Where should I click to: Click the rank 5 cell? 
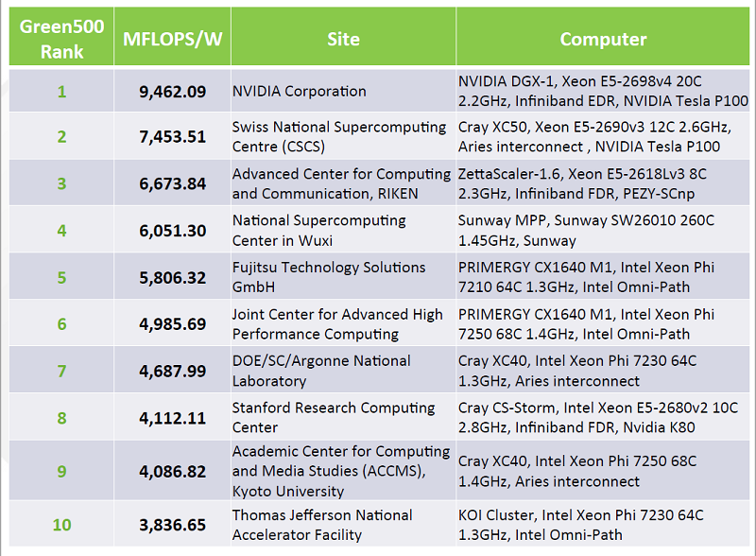point(61,277)
